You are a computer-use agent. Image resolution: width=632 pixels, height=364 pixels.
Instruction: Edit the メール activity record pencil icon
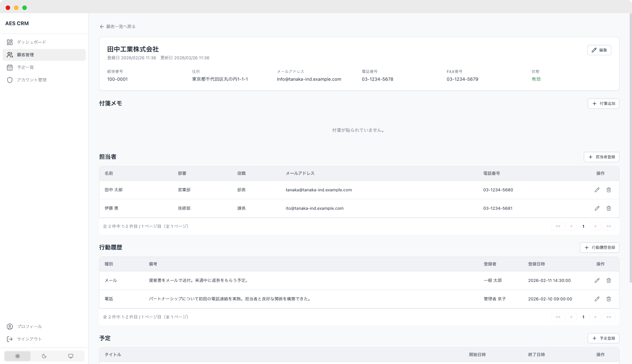point(597,280)
